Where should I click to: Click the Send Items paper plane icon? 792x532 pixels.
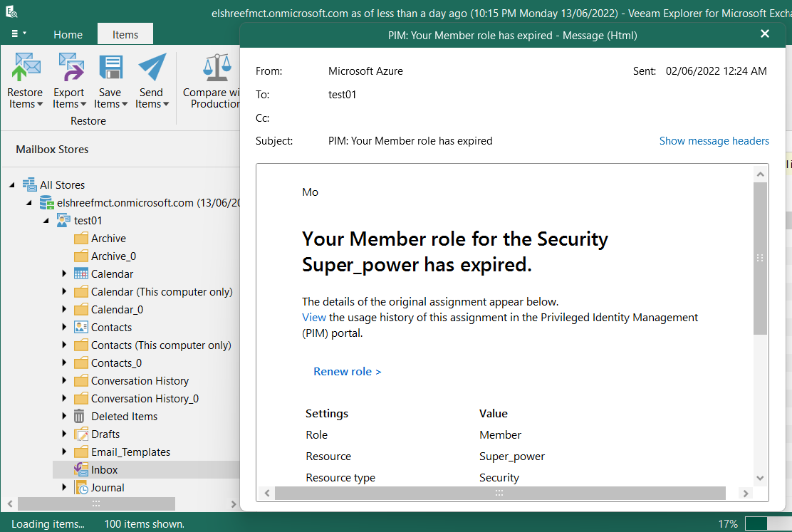(x=152, y=67)
